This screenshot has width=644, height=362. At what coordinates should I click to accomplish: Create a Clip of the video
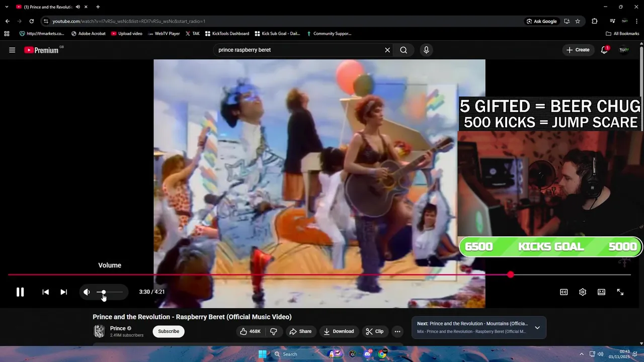374,331
